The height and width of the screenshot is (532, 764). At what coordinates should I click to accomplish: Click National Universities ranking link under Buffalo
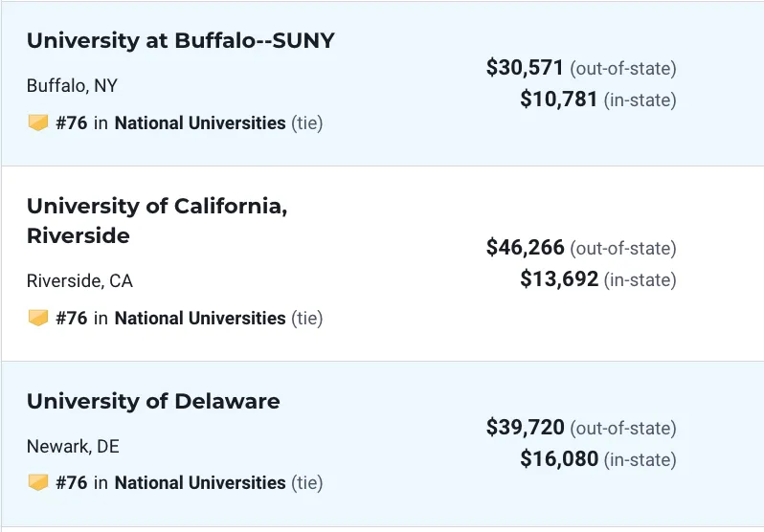click(x=200, y=122)
